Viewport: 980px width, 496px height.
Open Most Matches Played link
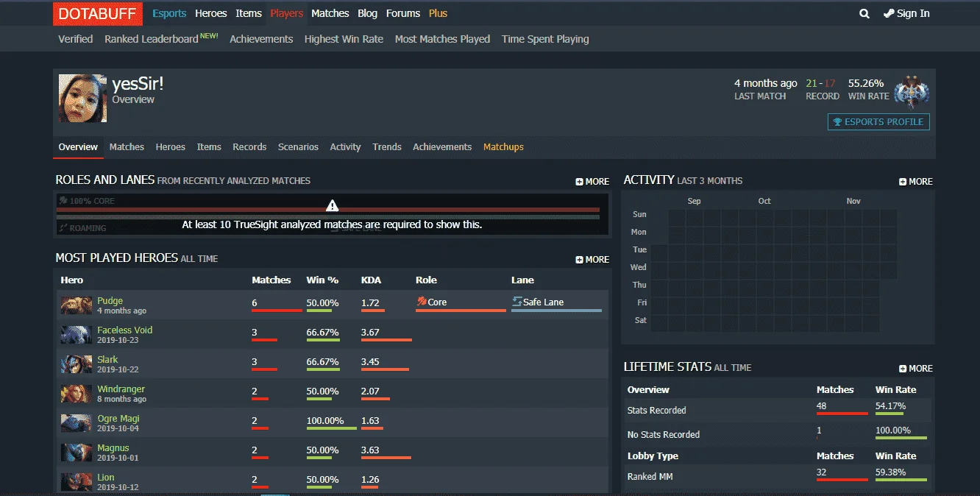pos(442,39)
